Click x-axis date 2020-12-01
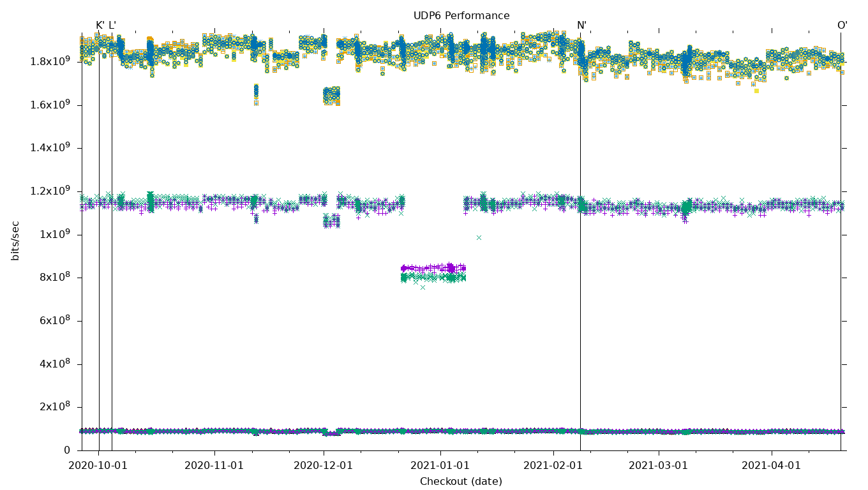The width and height of the screenshot is (868, 490). pyautogui.click(x=324, y=466)
